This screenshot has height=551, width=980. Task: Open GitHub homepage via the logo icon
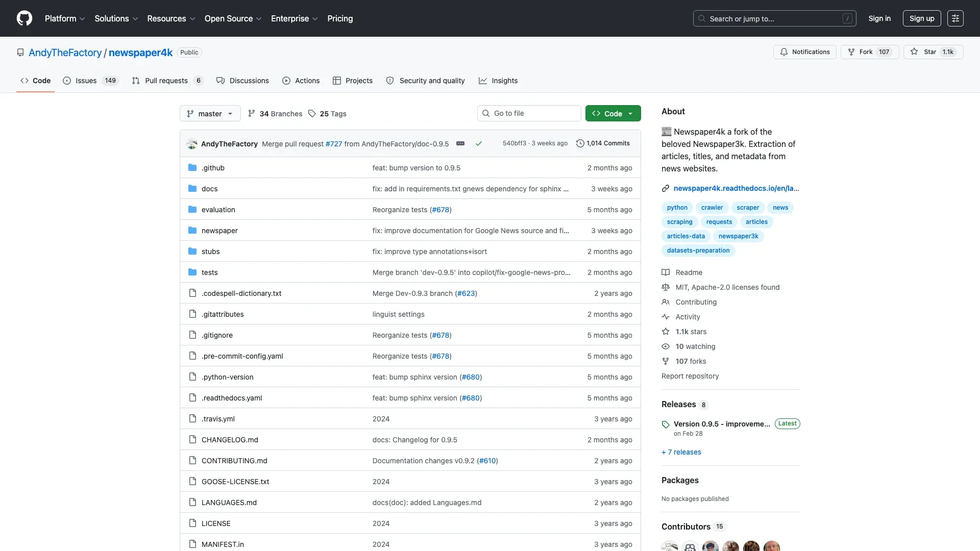click(24, 18)
